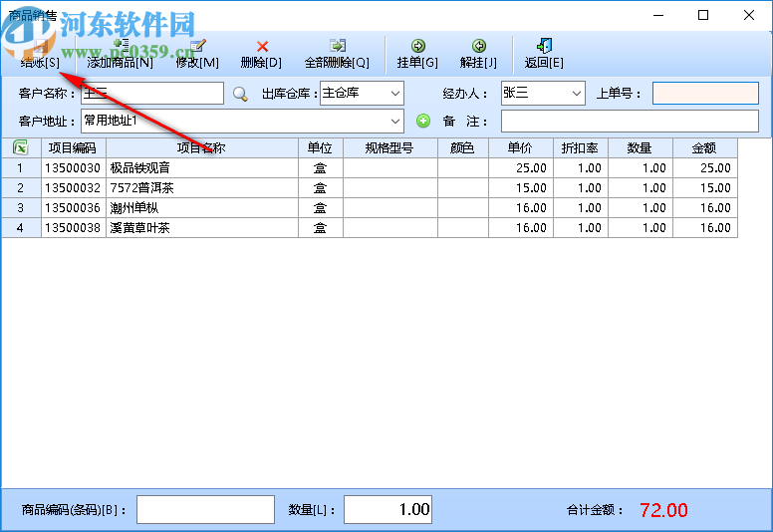
Task: Click the 项目名称 column header
Action: [x=202, y=147]
